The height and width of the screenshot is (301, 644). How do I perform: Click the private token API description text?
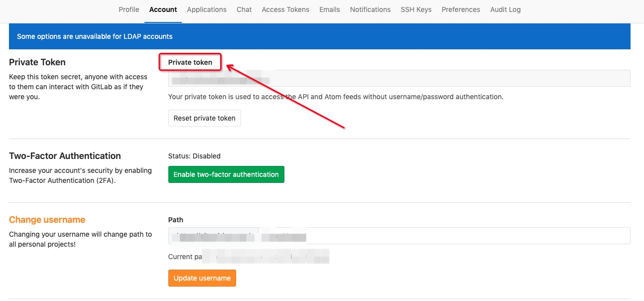click(336, 97)
